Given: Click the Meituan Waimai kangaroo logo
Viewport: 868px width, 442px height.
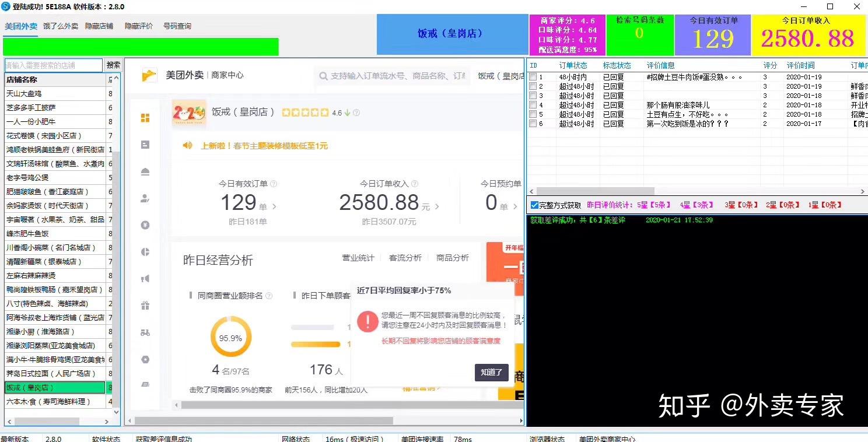Looking at the screenshot, I should click(x=150, y=75).
